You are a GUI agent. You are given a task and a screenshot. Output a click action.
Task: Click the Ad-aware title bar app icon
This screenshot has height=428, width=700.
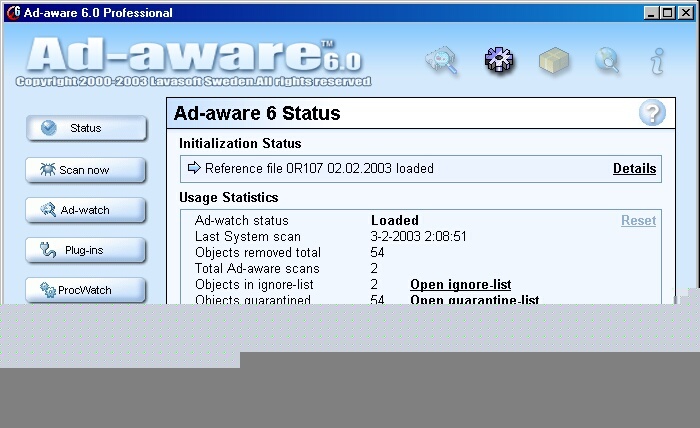[x=13, y=12]
